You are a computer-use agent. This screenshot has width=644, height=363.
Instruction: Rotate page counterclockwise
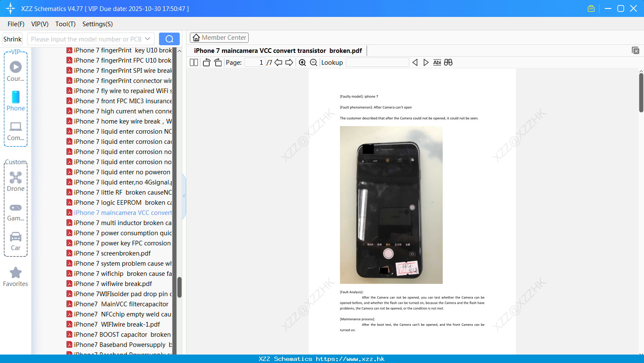click(206, 63)
